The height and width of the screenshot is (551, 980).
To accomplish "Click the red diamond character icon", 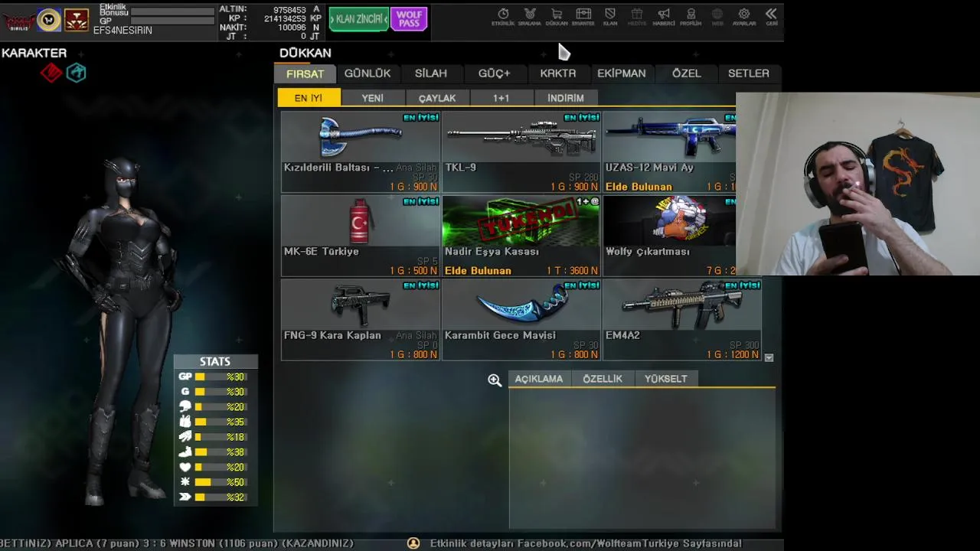I will tap(51, 73).
